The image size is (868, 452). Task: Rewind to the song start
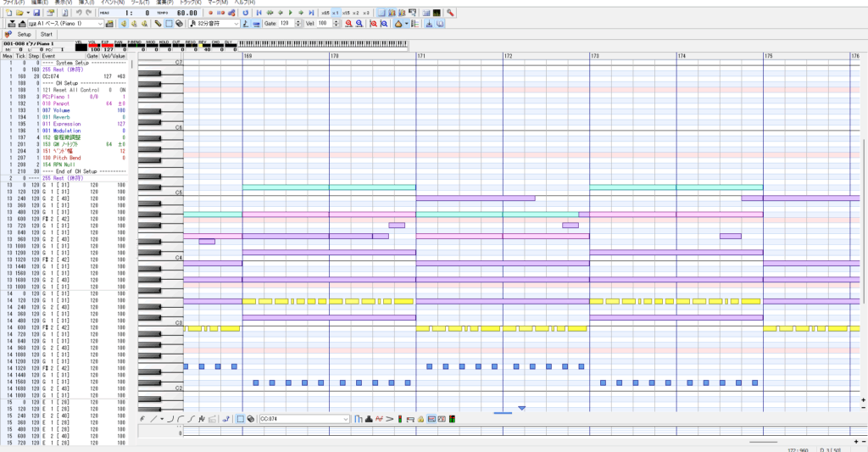259,13
